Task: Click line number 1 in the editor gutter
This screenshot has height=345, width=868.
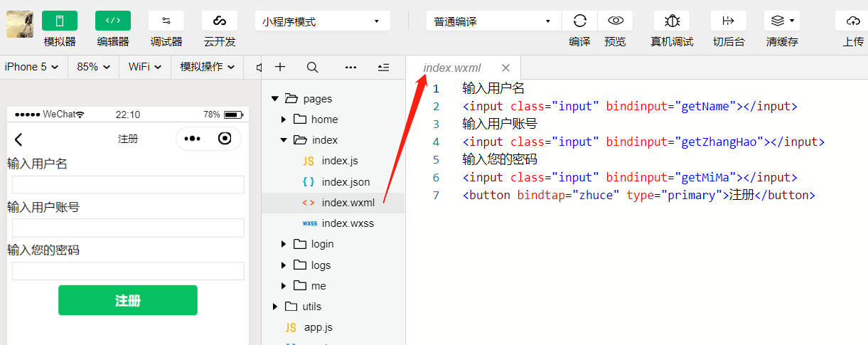Action: [436, 89]
